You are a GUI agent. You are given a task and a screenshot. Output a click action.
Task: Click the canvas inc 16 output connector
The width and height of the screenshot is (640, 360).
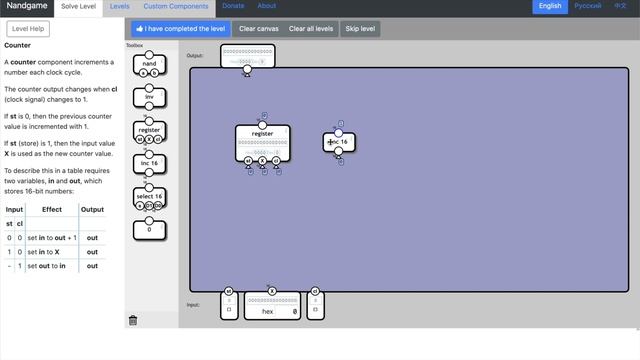coord(338,133)
